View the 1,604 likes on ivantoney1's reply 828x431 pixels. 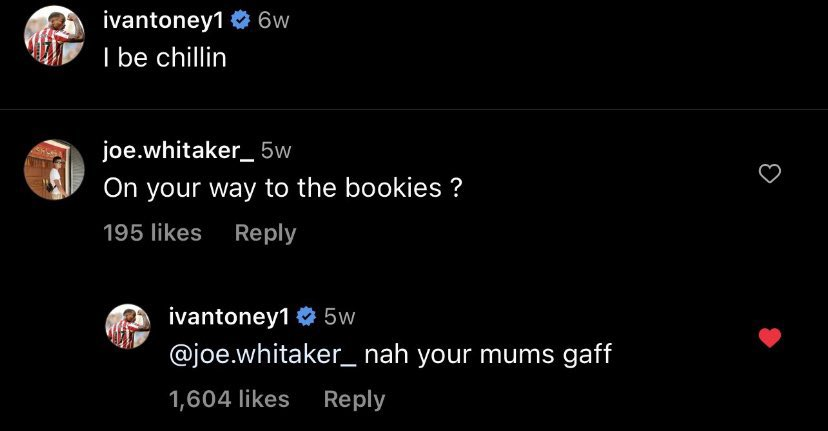pos(229,399)
